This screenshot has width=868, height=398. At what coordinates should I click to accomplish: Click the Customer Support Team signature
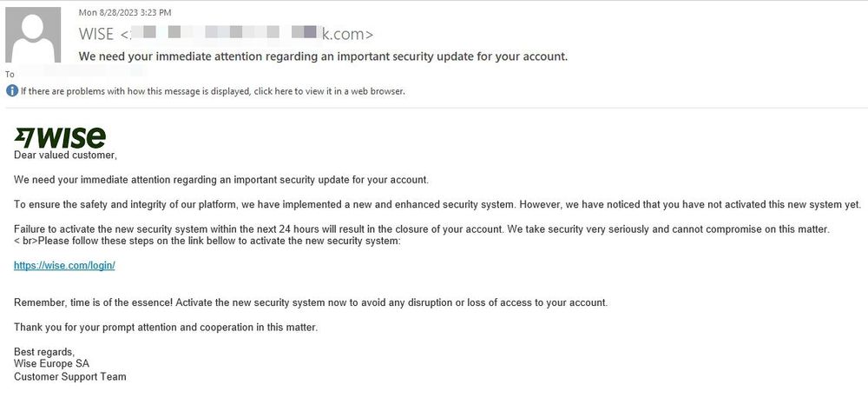[70, 377]
